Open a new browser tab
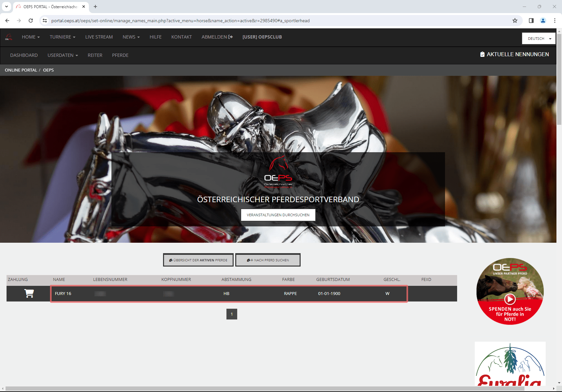 point(95,7)
